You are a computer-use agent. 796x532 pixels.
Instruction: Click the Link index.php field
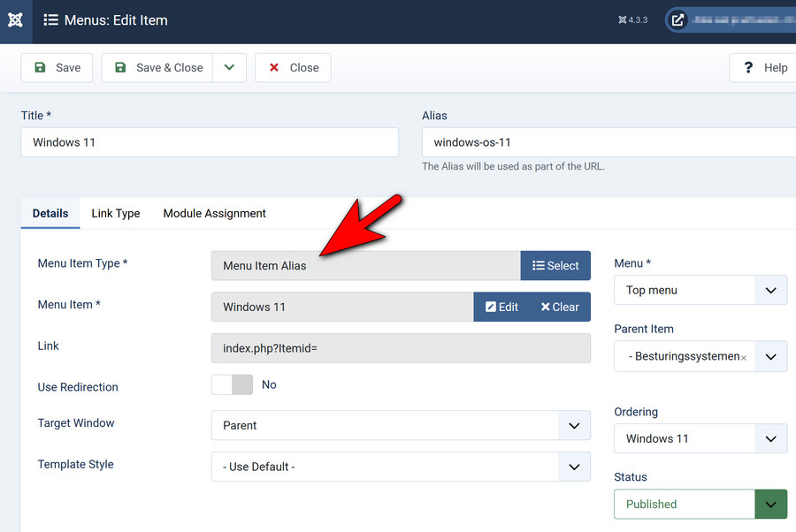click(401, 348)
